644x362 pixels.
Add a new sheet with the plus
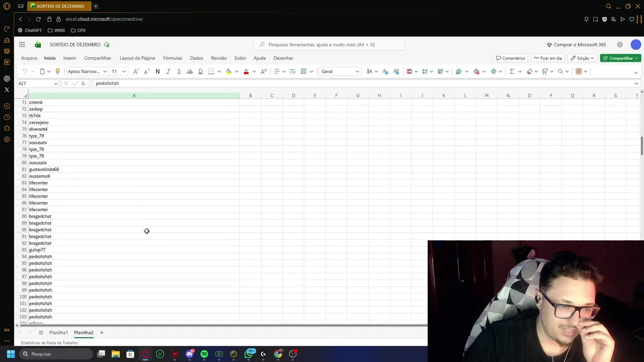coord(101,333)
